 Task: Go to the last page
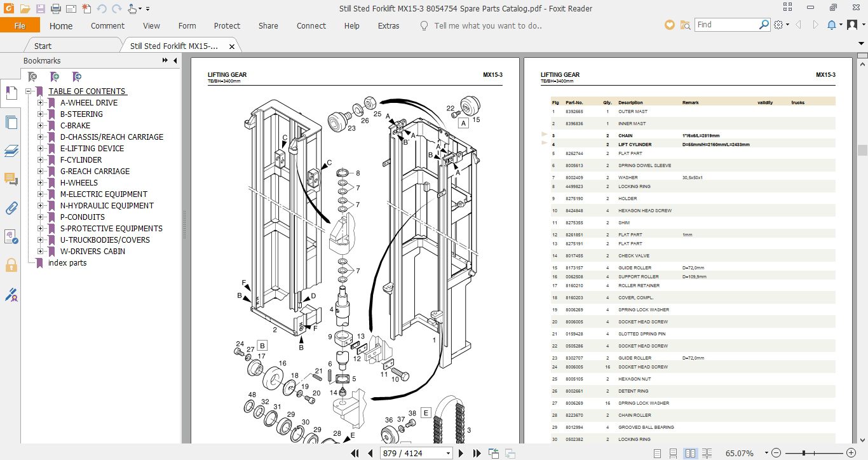(477, 453)
